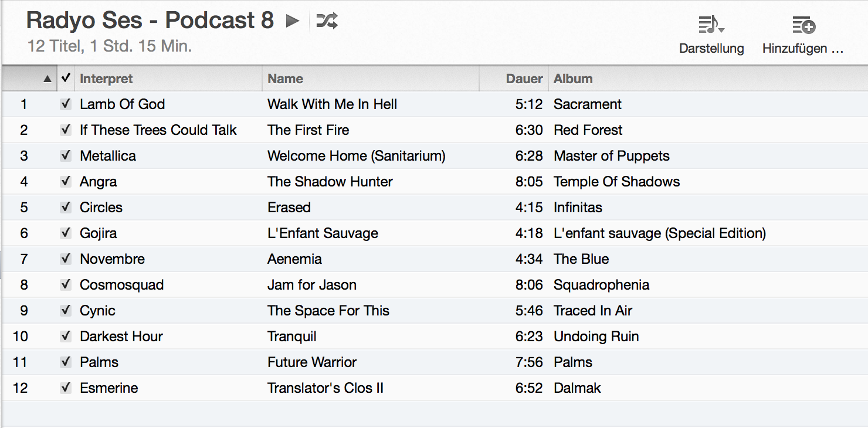Toggle the checkbox for Gojira
Screen dimensions: 868x428
[x=66, y=233]
